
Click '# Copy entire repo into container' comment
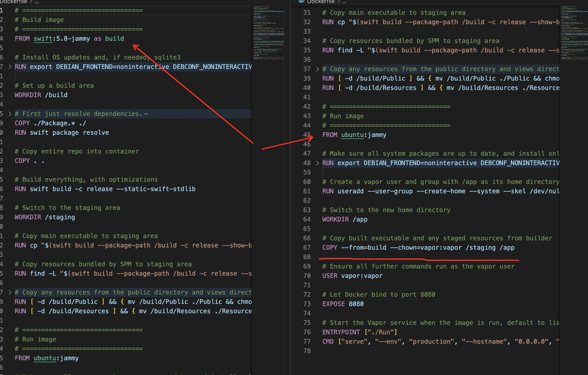pyautogui.click(x=77, y=151)
